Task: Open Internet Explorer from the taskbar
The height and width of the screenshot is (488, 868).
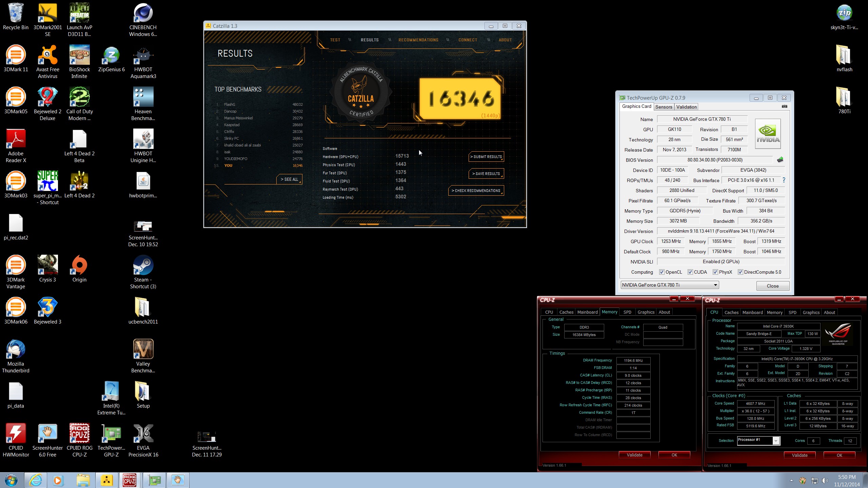Action: pos(36,480)
